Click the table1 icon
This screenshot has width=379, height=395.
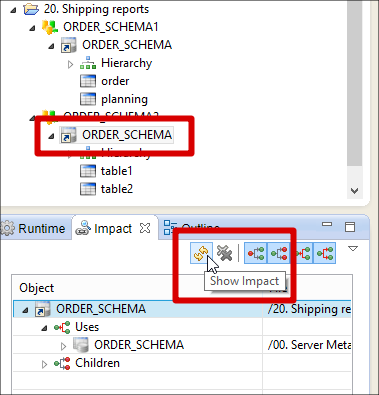88,171
